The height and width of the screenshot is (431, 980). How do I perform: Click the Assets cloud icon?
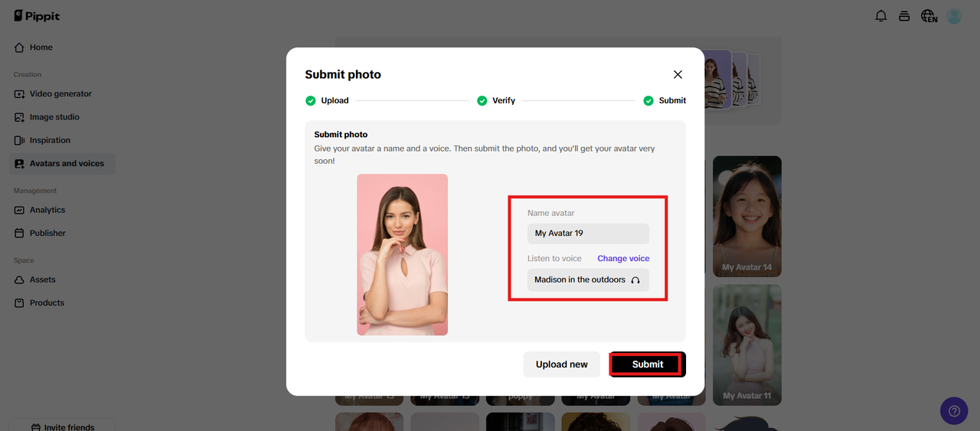point(20,280)
